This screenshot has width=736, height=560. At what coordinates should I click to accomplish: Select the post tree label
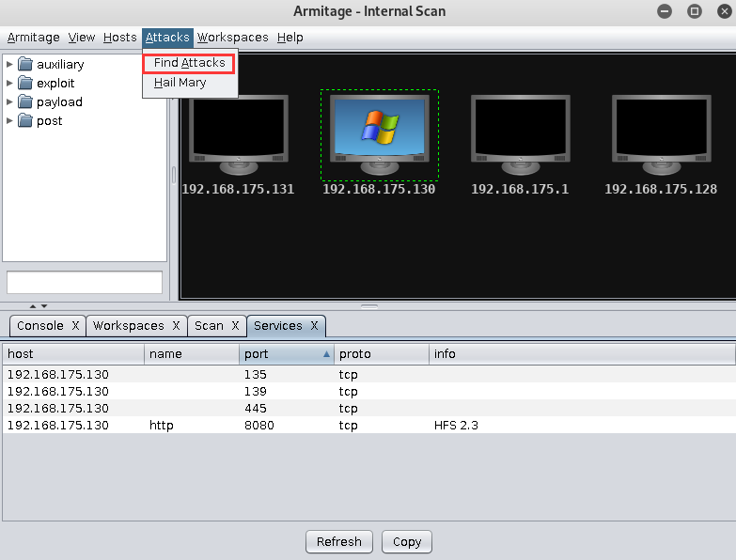point(49,121)
